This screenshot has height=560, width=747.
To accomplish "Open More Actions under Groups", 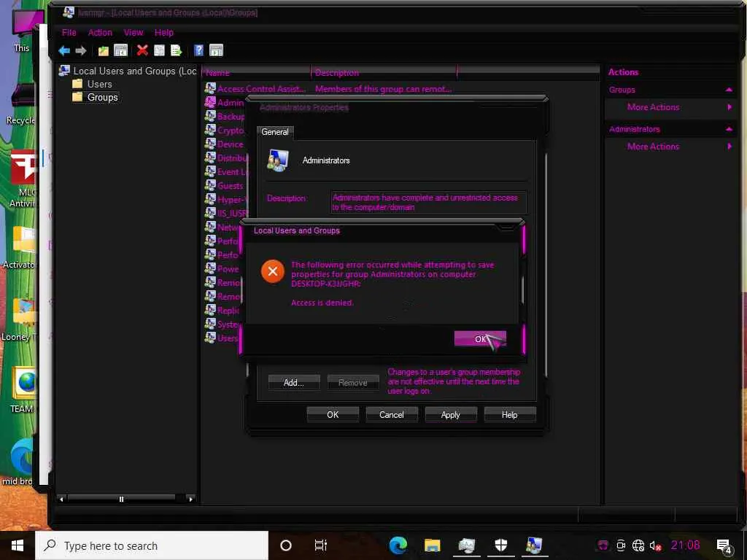I will pos(653,107).
